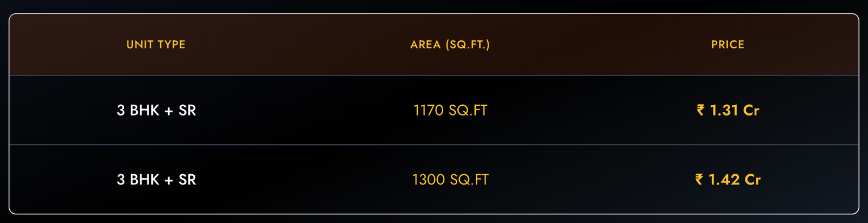Click the 1300 SQ.FT area value
Screen dimensions: 868x223
pyautogui.click(x=450, y=180)
